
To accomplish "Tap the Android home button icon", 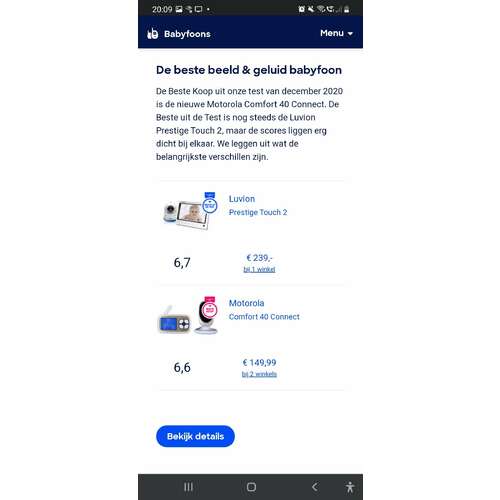I will (x=251, y=487).
